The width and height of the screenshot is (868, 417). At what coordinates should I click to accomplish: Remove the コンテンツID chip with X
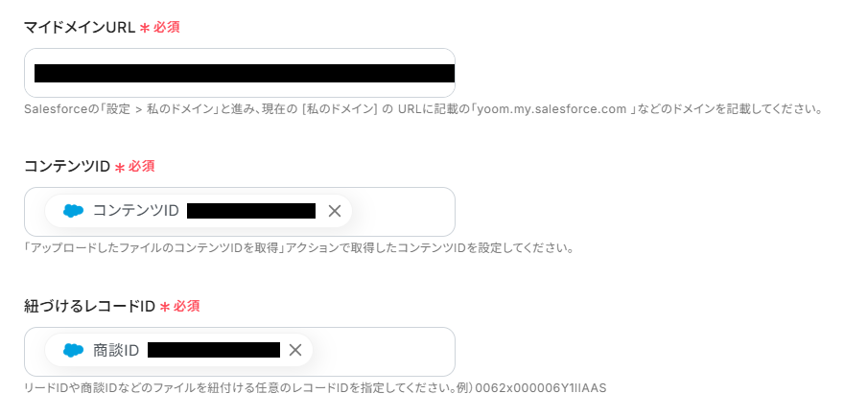coord(334,211)
